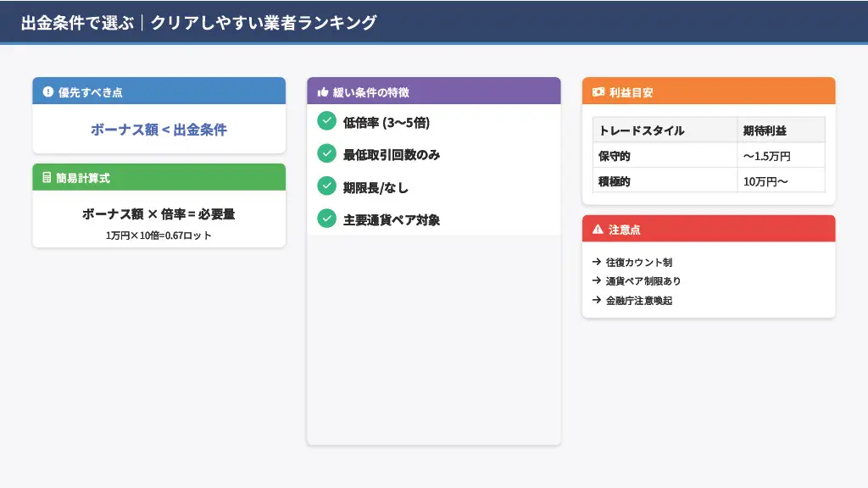Click the green check next to 主要通貨ペア対象
Screen dimensions: 868x488
pyautogui.click(x=326, y=219)
